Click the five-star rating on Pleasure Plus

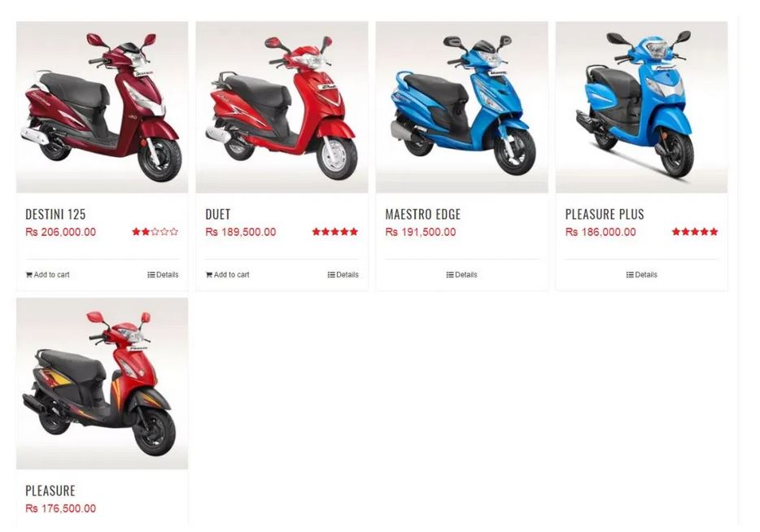click(695, 232)
